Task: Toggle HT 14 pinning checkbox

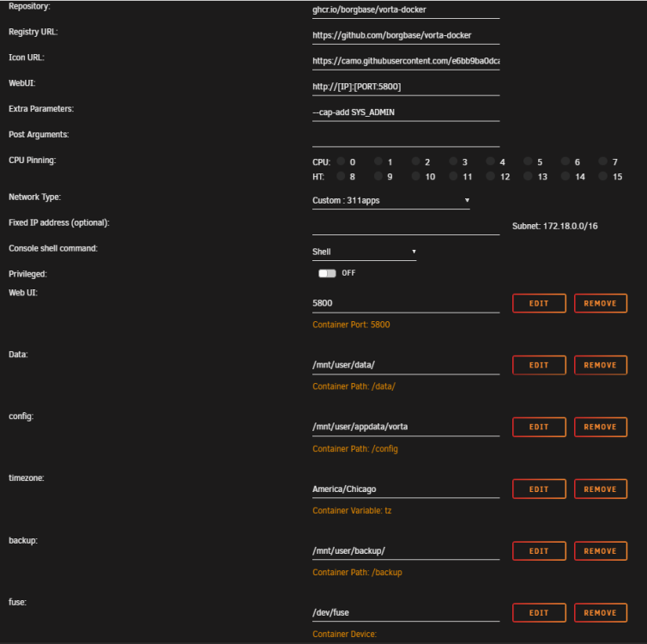Action: pos(565,176)
